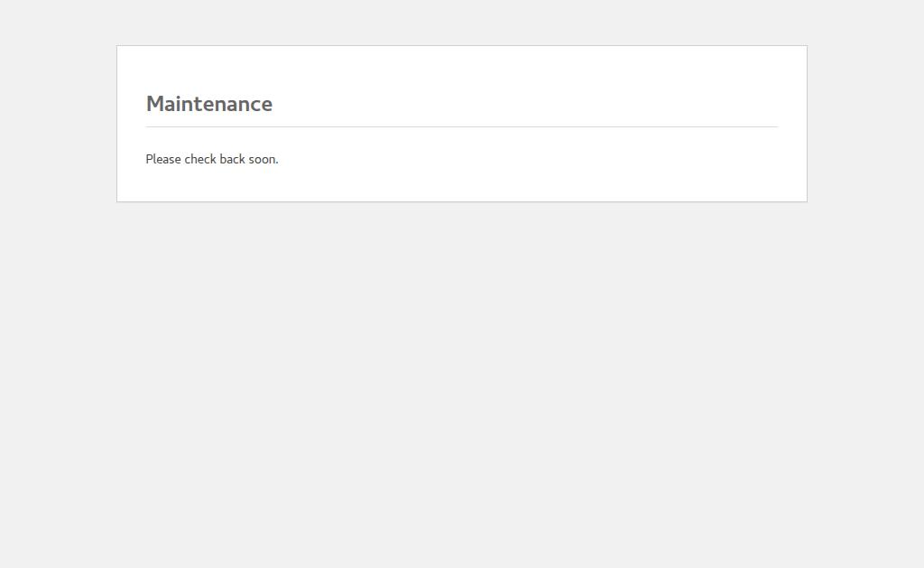Click the capital letter M in Maintenance

click(155, 104)
